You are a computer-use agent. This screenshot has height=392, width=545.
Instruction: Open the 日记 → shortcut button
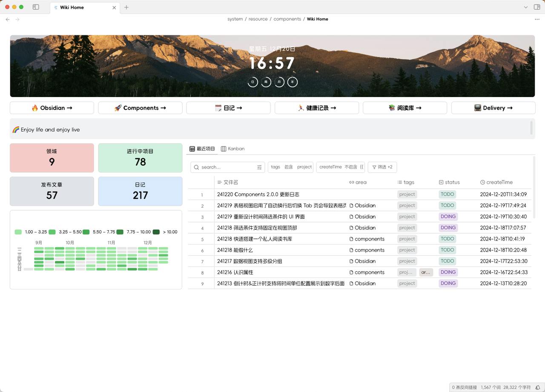point(229,108)
